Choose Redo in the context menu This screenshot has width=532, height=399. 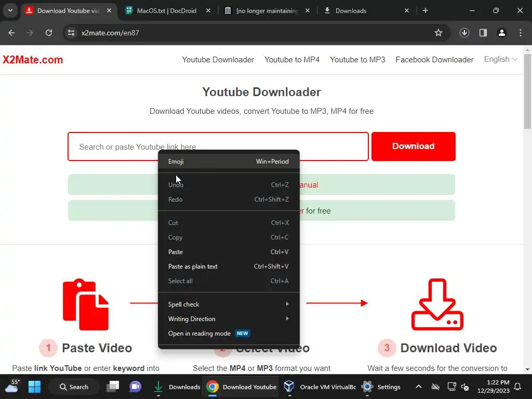tap(229, 199)
